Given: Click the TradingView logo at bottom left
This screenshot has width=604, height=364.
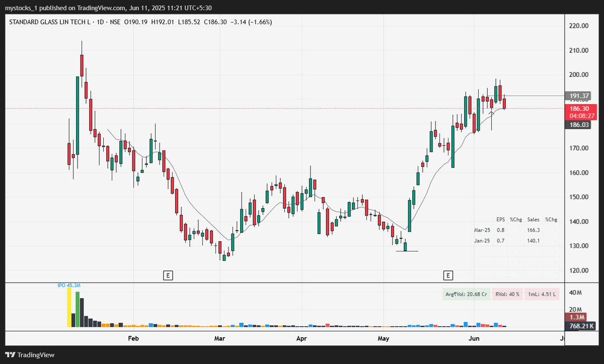Looking at the screenshot, I should 30,354.
